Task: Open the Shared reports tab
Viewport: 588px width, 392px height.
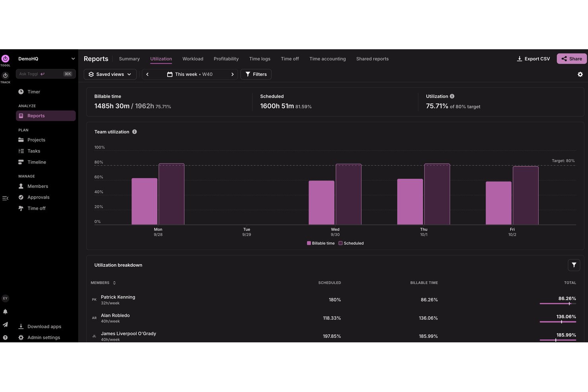Action: click(372, 59)
